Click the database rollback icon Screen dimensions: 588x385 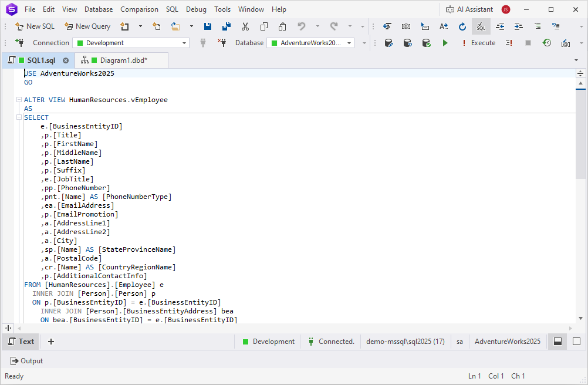pos(408,43)
